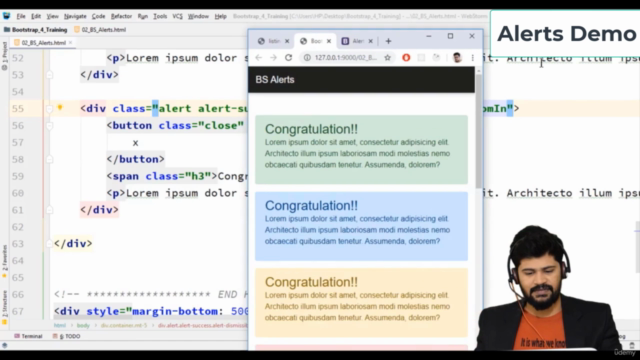Switch to the Alerts browser tab
The height and width of the screenshot is (360, 640).
coord(353,41)
